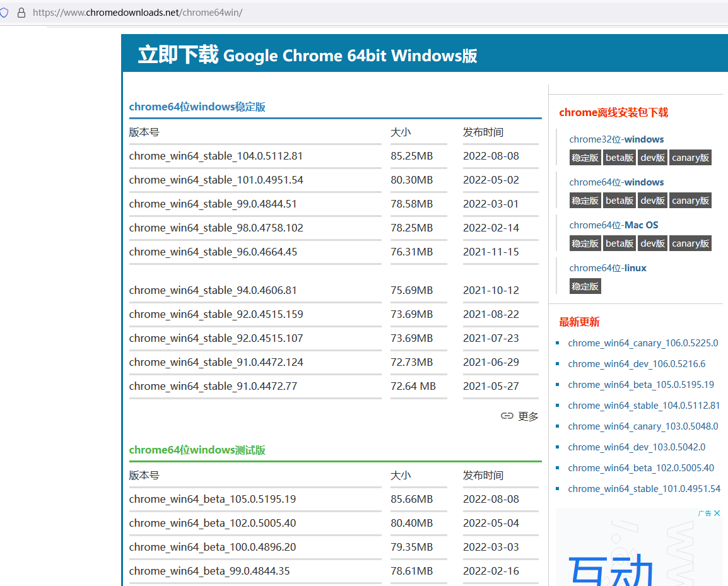The image size is (728, 586).
Task: Open chrome_win64_stable_94.0.4606.81 download
Action: [213, 291]
